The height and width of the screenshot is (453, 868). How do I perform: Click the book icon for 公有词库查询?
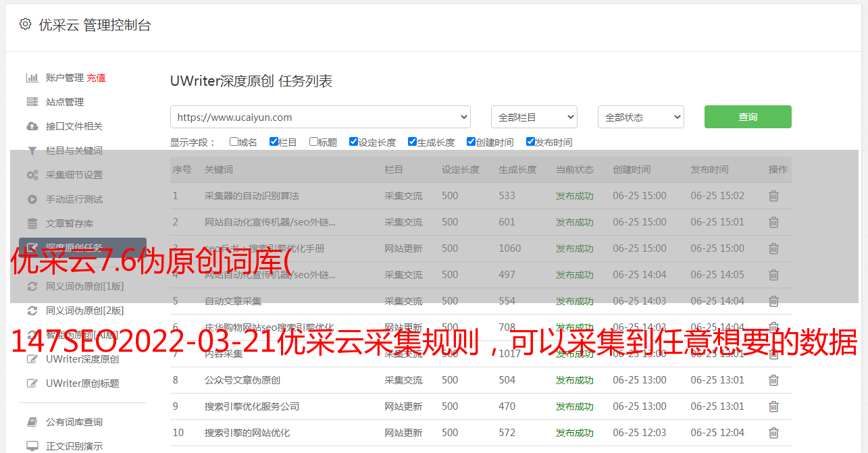pos(32,422)
